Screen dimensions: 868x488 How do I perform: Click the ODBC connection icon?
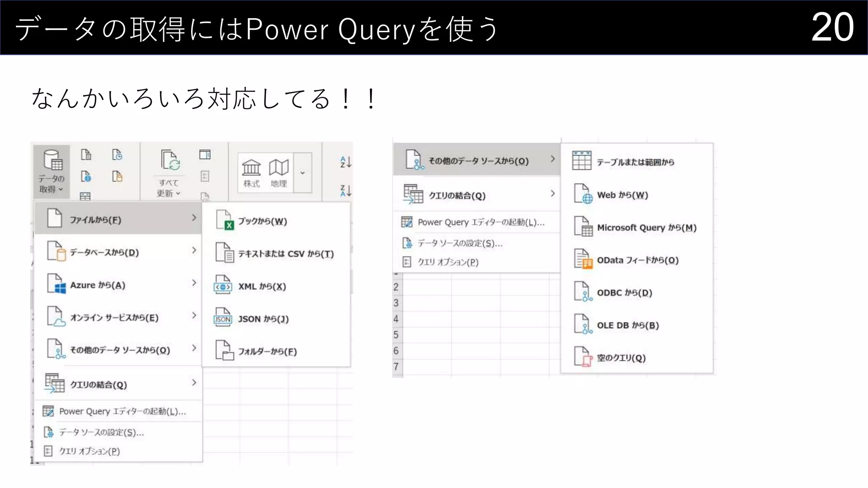(583, 291)
